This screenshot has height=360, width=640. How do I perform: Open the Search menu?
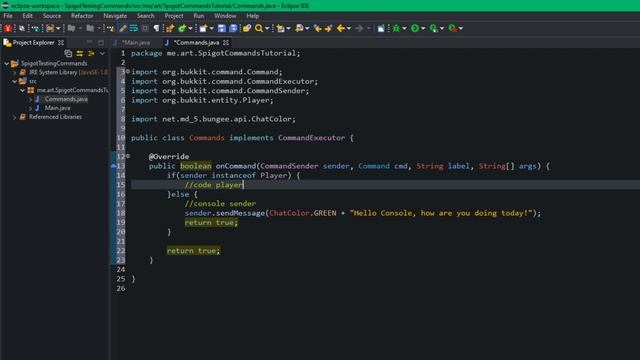(146, 16)
